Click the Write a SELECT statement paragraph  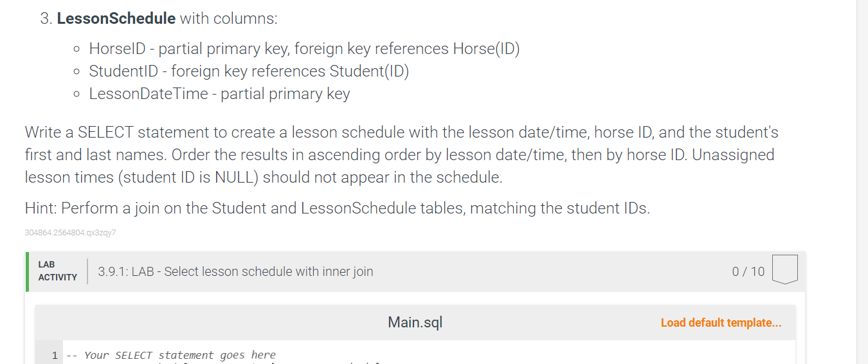tap(402, 155)
